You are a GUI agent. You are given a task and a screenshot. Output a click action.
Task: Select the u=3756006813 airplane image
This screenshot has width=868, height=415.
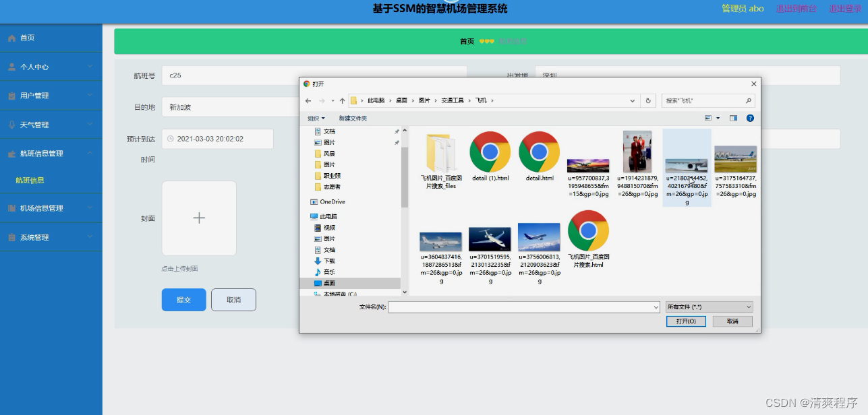pyautogui.click(x=539, y=254)
